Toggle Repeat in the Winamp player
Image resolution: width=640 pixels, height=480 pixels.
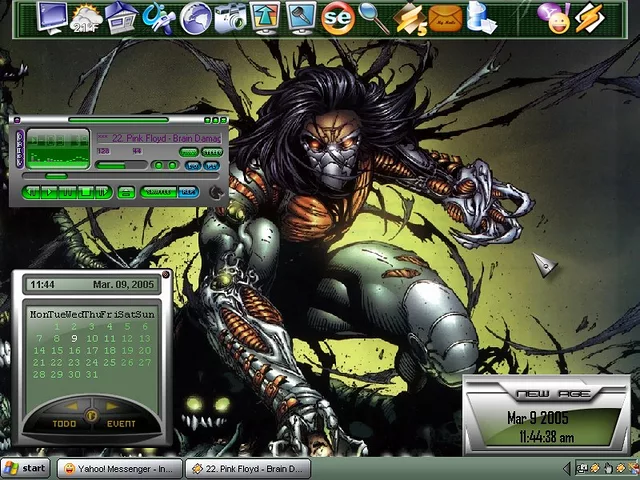[187, 192]
